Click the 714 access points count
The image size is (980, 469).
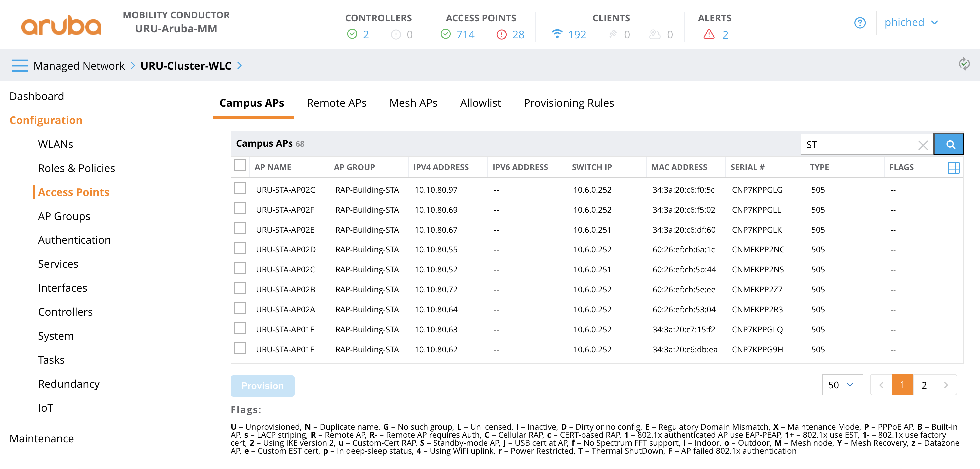(465, 35)
